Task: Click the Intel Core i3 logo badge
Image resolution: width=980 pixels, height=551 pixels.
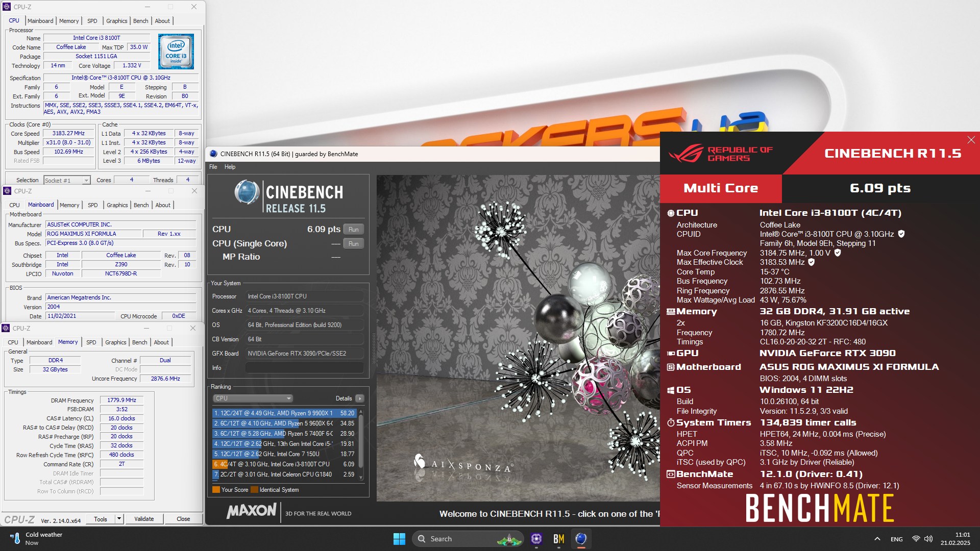Action: 176,52
